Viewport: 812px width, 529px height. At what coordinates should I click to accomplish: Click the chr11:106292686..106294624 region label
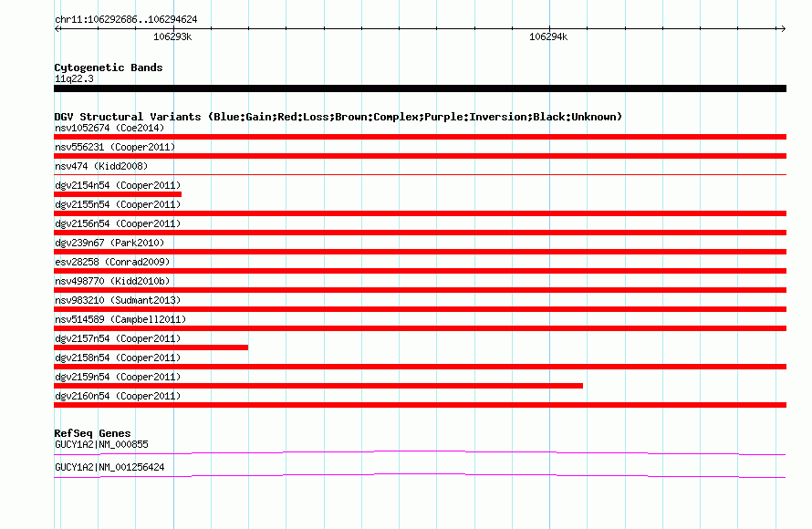(126, 20)
